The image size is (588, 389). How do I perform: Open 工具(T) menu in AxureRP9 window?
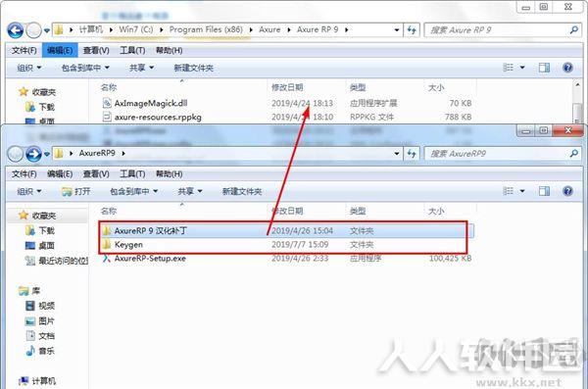[x=132, y=173]
